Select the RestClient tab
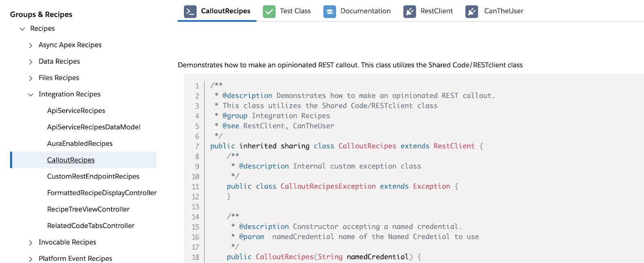The height and width of the screenshot is (263, 644). tap(436, 11)
